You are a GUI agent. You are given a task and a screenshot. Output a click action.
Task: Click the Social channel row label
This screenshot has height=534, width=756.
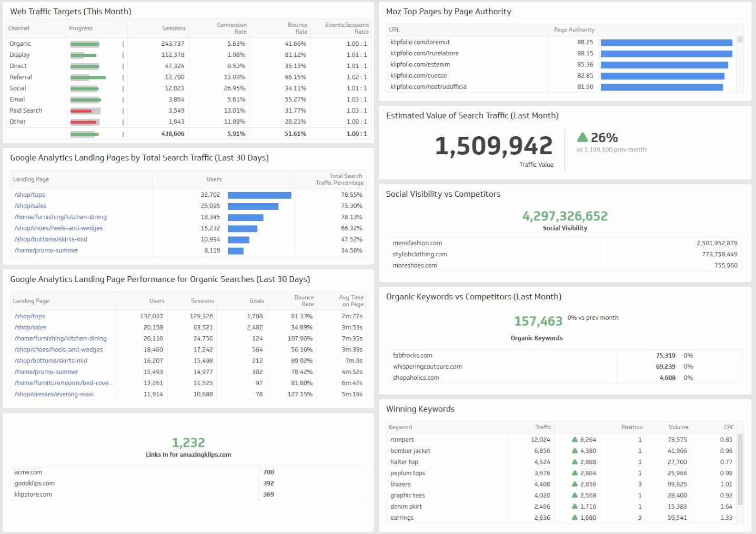tap(17, 88)
